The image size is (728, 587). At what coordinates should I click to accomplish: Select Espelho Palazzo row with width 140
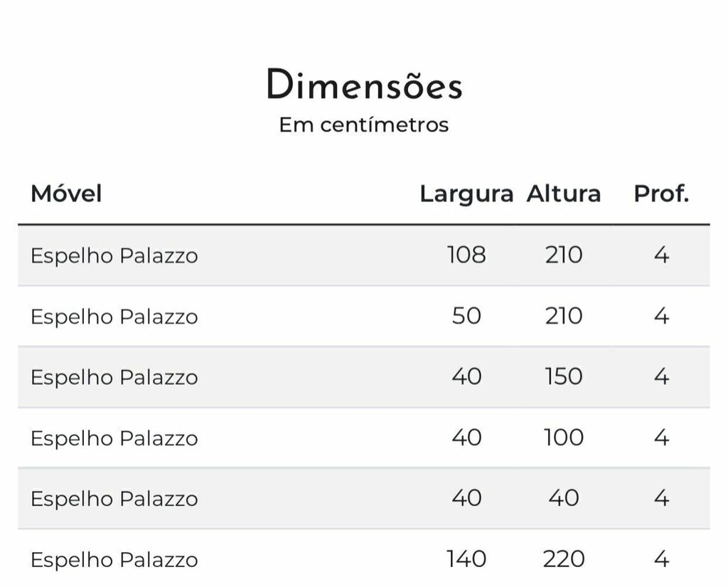click(364, 559)
